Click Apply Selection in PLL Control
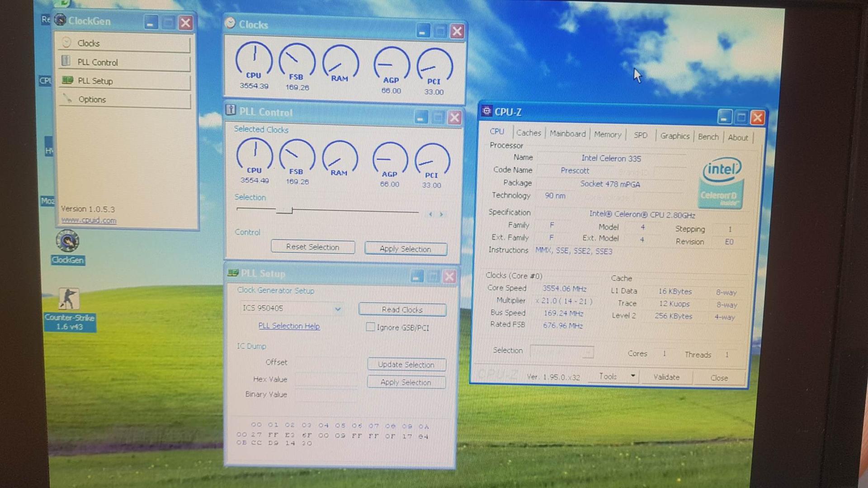The image size is (868, 488). (406, 249)
